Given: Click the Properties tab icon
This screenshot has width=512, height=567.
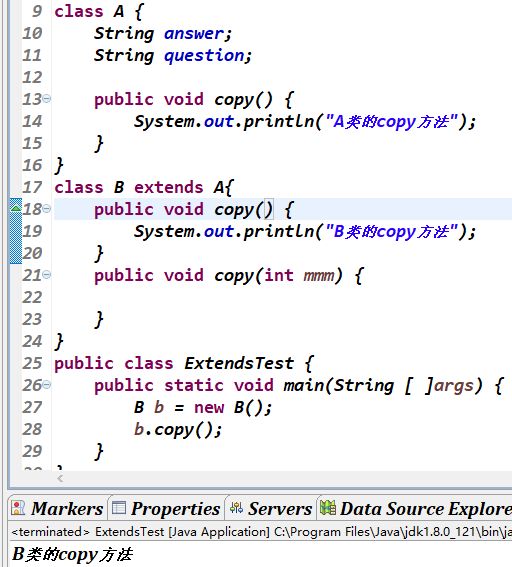Looking at the screenshot, I should [x=119, y=508].
